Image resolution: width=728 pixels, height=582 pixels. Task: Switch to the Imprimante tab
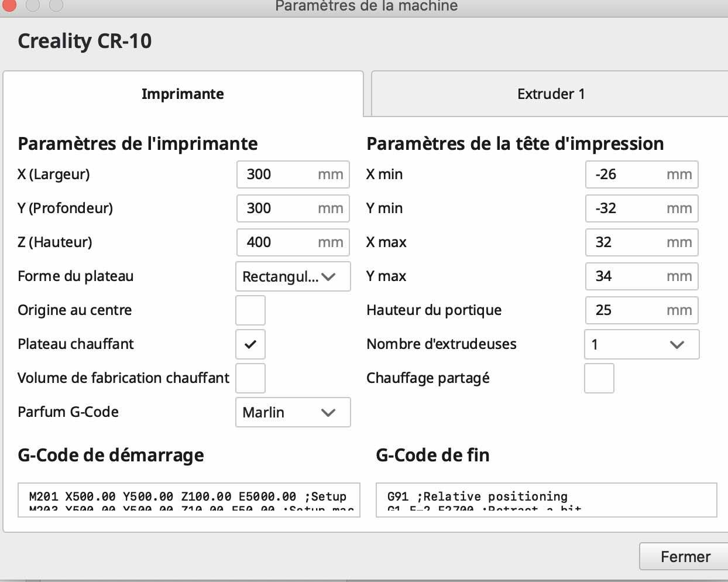[x=183, y=94]
